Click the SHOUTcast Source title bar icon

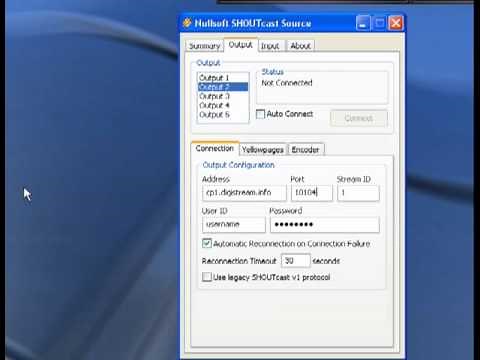tap(187, 23)
